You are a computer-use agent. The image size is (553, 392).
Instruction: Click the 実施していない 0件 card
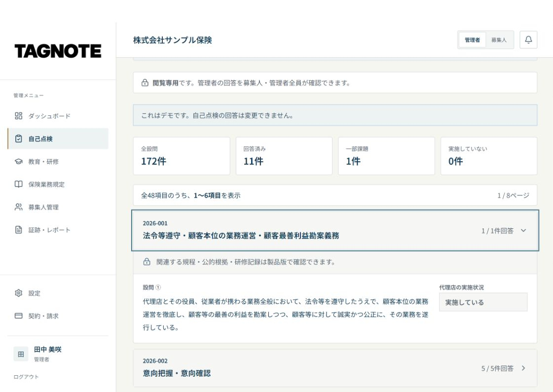[x=489, y=156]
